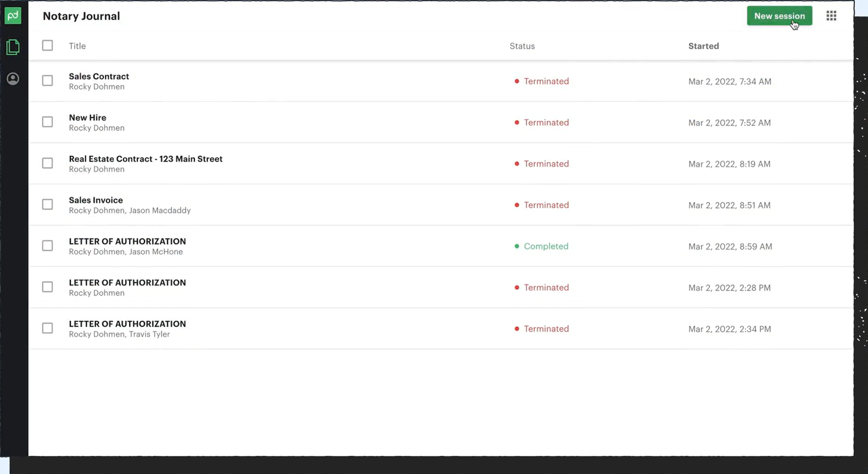Open the PandaDoc logo home icon
The image size is (868, 474).
(13, 15)
